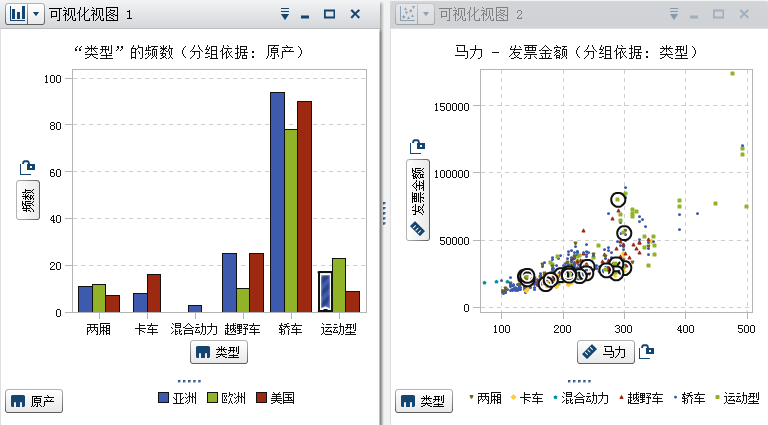Close 可视化视图 2 panel
This screenshot has height=425, width=768.
click(744, 14)
